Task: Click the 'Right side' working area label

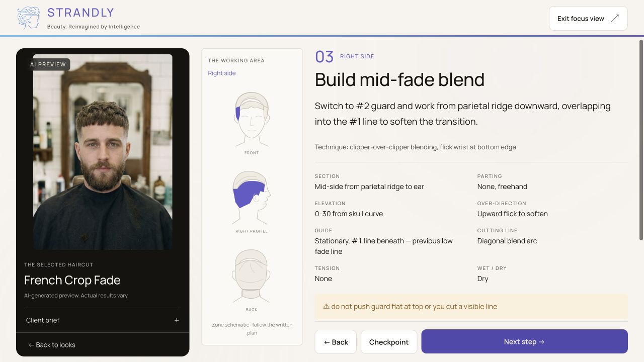Action: [222, 73]
